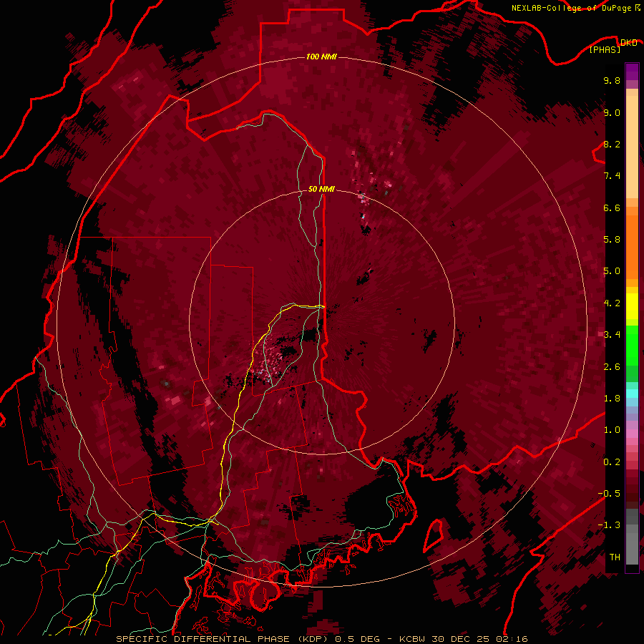The image size is (644, 644).
Task: Click the 50 NMI range ring label
Action: pos(321,189)
